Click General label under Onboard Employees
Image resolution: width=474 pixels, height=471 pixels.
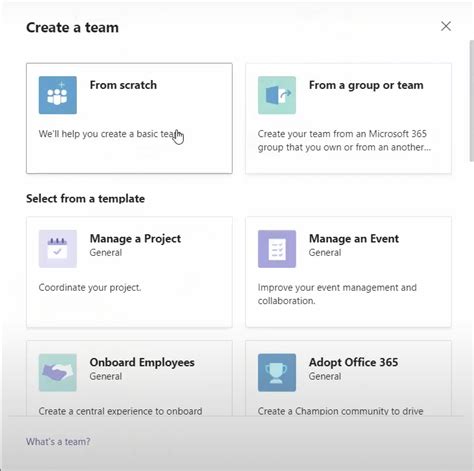click(x=106, y=376)
